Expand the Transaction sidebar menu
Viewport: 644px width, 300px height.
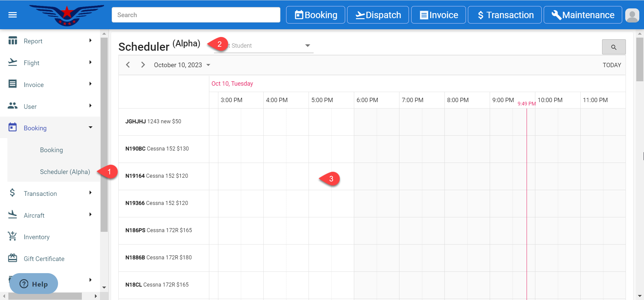pos(50,194)
